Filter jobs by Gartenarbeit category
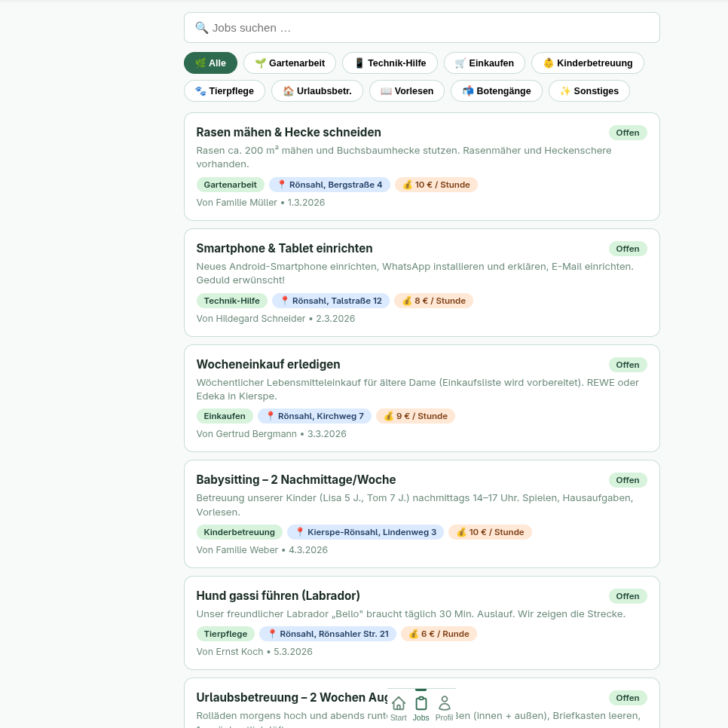This screenshot has width=728, height=728. click(x=289, y=63)
